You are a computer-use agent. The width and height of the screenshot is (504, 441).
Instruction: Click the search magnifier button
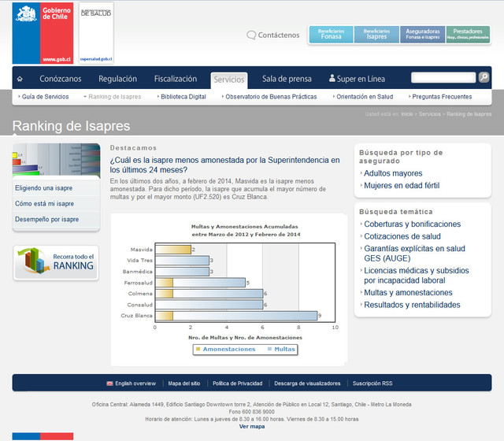[484, 77]
